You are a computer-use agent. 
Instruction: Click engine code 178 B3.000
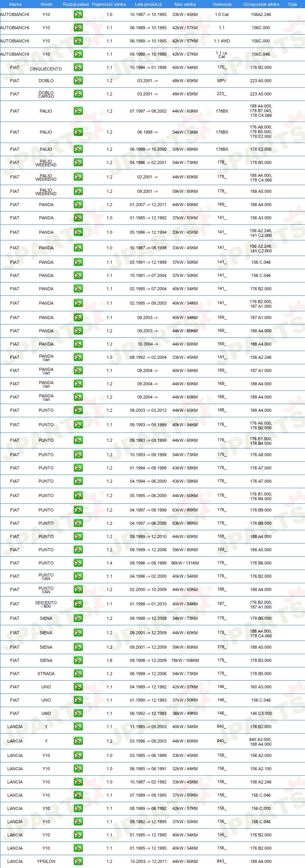click(x=261, y=660)
